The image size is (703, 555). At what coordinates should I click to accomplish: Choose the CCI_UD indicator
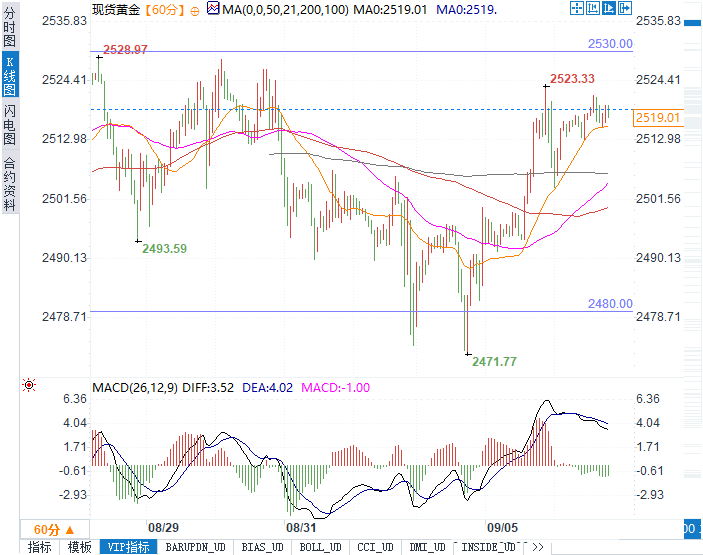(375, 547)
